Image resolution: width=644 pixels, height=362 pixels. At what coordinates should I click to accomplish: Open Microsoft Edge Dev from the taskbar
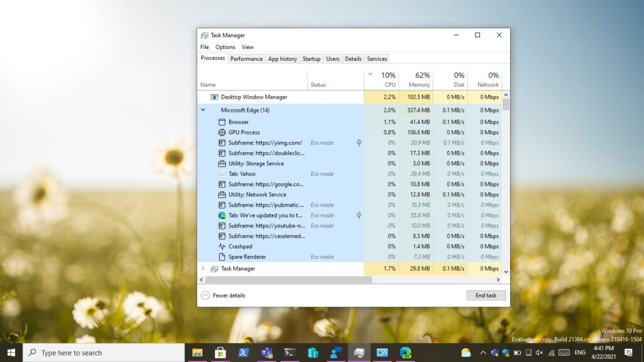[406, 353]
